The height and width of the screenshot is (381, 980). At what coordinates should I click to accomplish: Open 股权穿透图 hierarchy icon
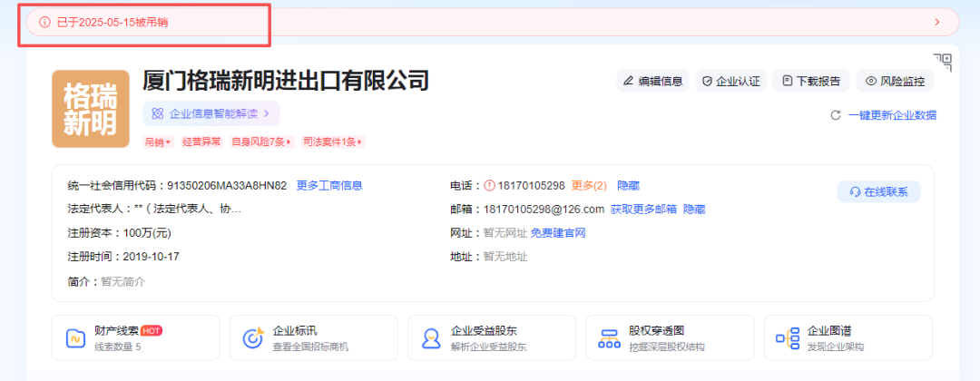tap(608, 337)
